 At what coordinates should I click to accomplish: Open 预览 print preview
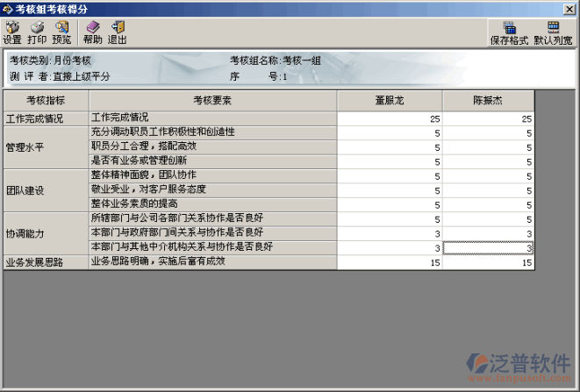click(61, 32)
